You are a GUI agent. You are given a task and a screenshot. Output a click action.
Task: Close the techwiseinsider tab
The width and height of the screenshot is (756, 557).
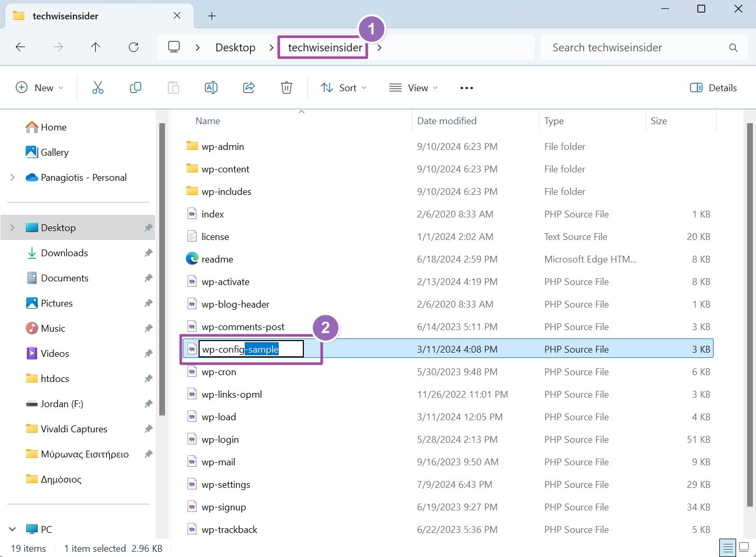(177, 16)
